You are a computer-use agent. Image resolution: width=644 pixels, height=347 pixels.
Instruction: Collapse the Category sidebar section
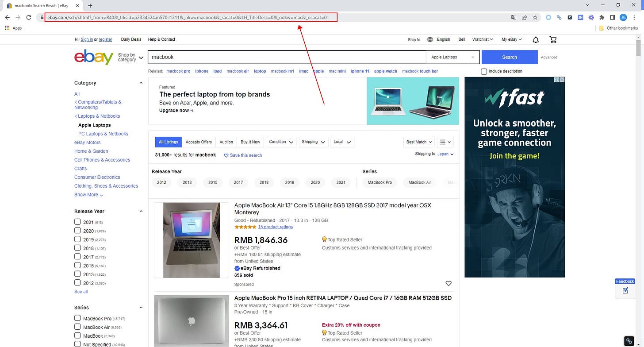141,83
